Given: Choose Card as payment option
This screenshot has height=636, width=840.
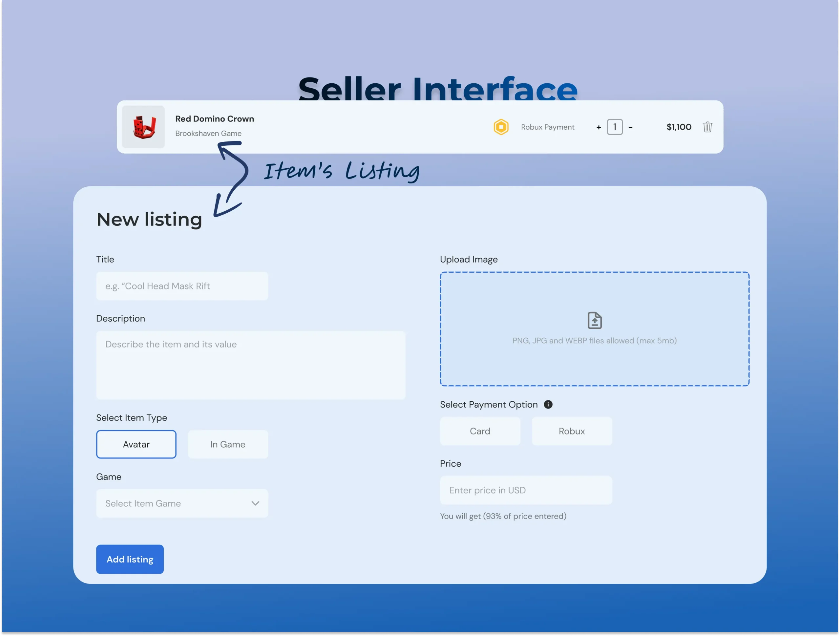Looking at the screenshot, I should coord(480,431).
